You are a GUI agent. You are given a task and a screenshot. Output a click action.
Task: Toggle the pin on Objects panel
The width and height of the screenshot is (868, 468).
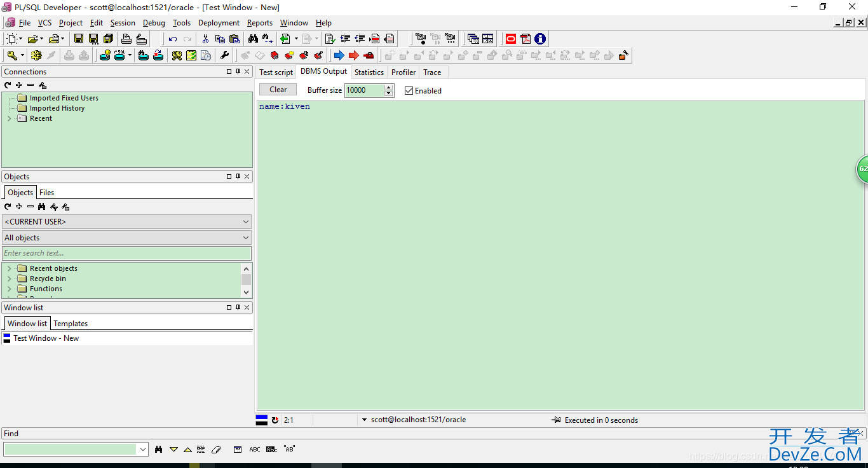238,177
